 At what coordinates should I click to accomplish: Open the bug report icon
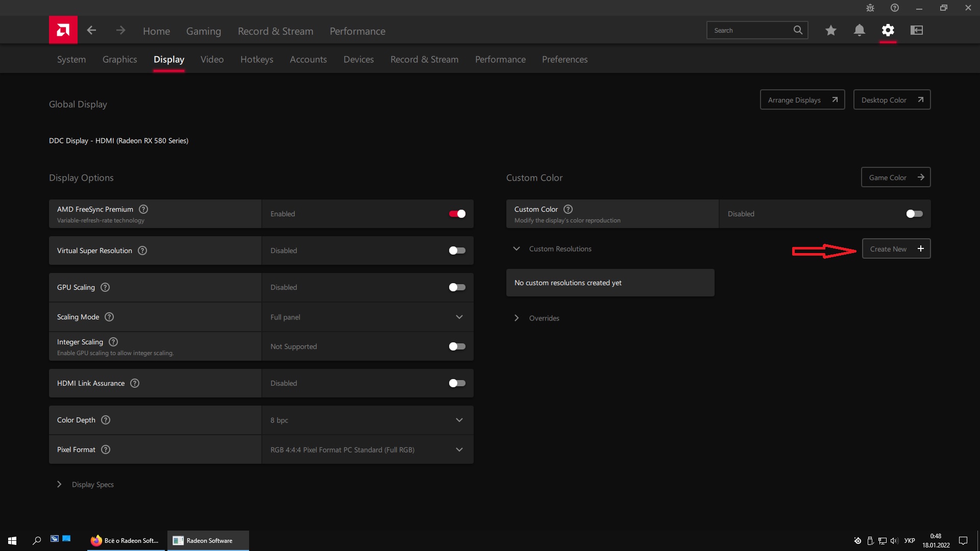pos(870,8)
